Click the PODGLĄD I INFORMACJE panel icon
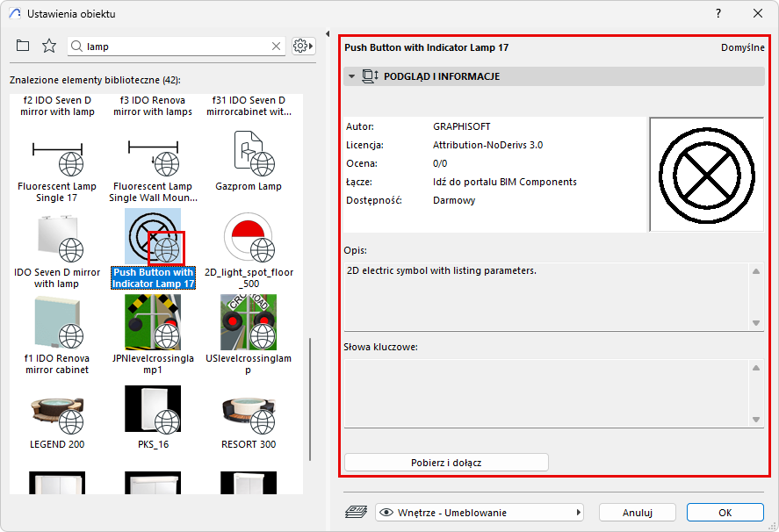Image resolution: width=779 pixels, height=532 pixels. click(x=370, y=76)
